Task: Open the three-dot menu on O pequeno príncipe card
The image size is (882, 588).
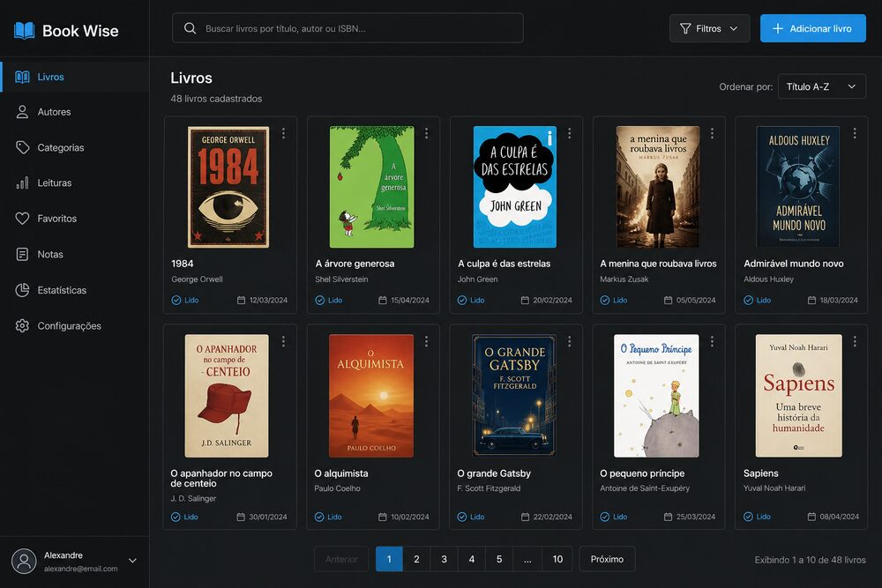Action: pyautogui.click(x=712, y=341)
